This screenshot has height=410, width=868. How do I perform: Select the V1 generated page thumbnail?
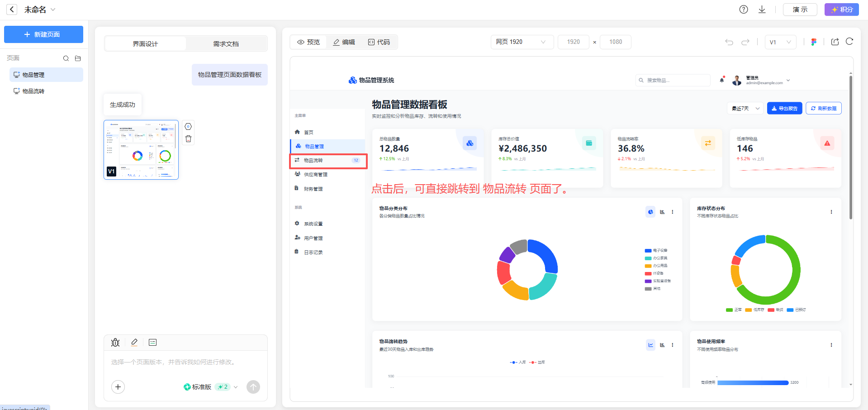141,150
